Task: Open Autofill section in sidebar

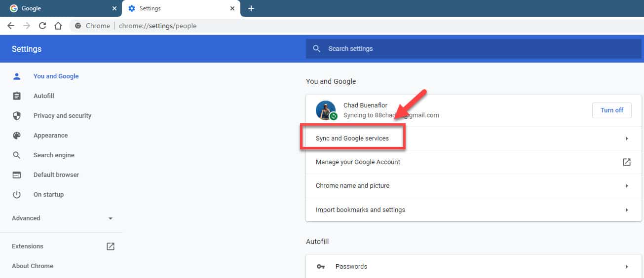Action: click(x=44, y=96)
